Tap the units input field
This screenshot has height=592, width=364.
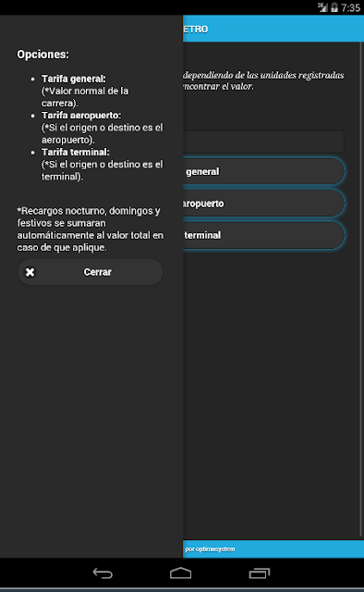[263, 142]
